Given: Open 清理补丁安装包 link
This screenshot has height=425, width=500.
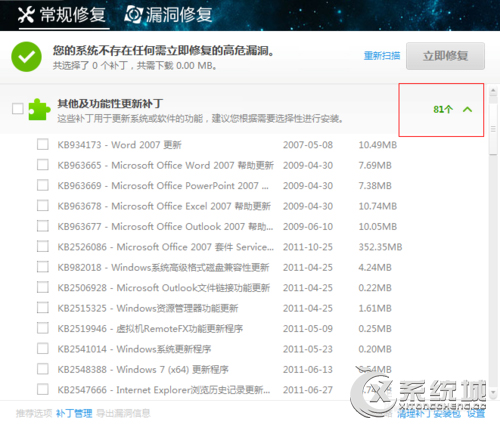Looking at the screenshot, I should [x=429, y=414].
